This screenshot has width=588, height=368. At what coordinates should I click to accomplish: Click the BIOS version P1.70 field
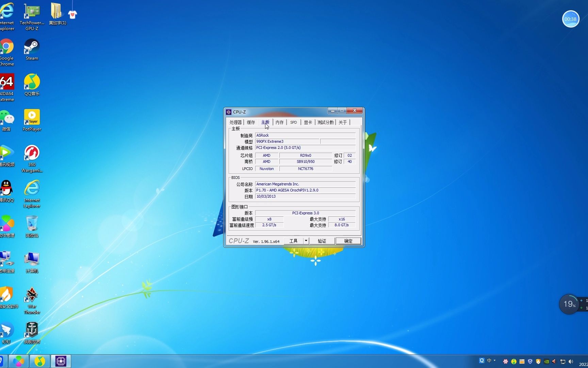[305, 190]
